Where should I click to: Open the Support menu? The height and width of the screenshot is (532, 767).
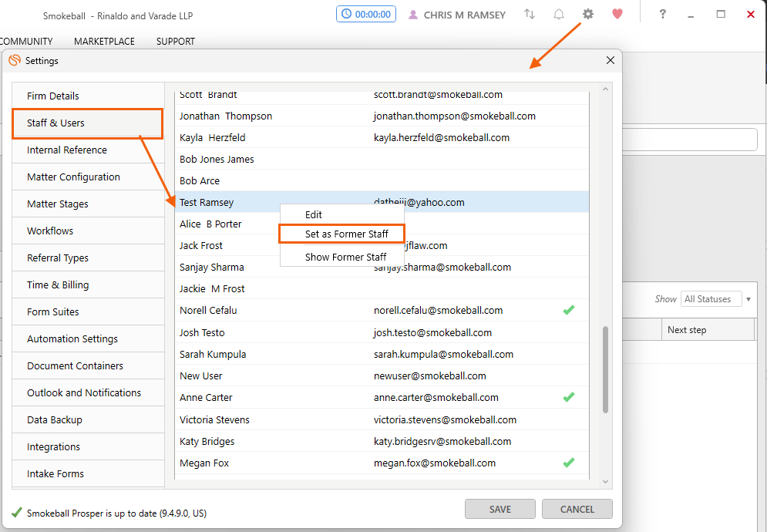pos(176,42)
